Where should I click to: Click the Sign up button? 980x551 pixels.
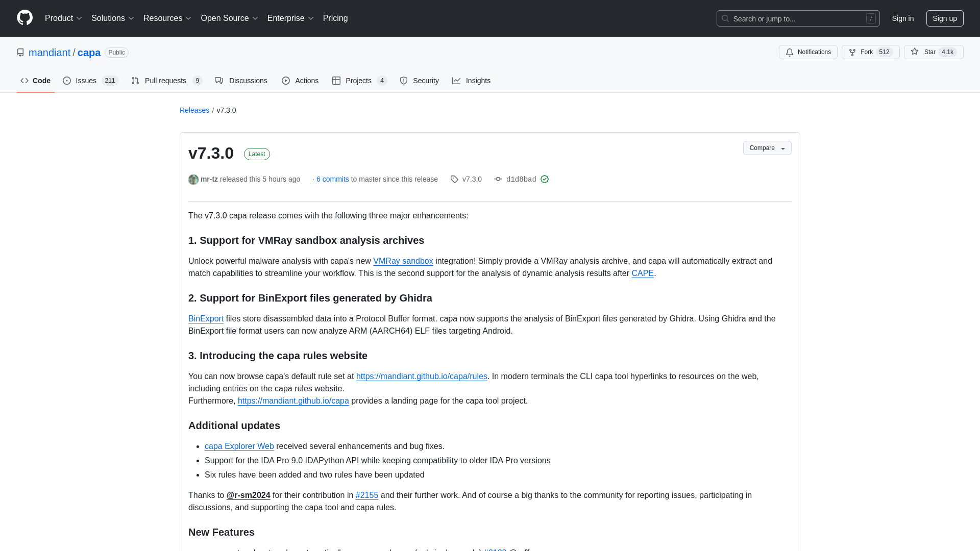(x=945, y=18)
